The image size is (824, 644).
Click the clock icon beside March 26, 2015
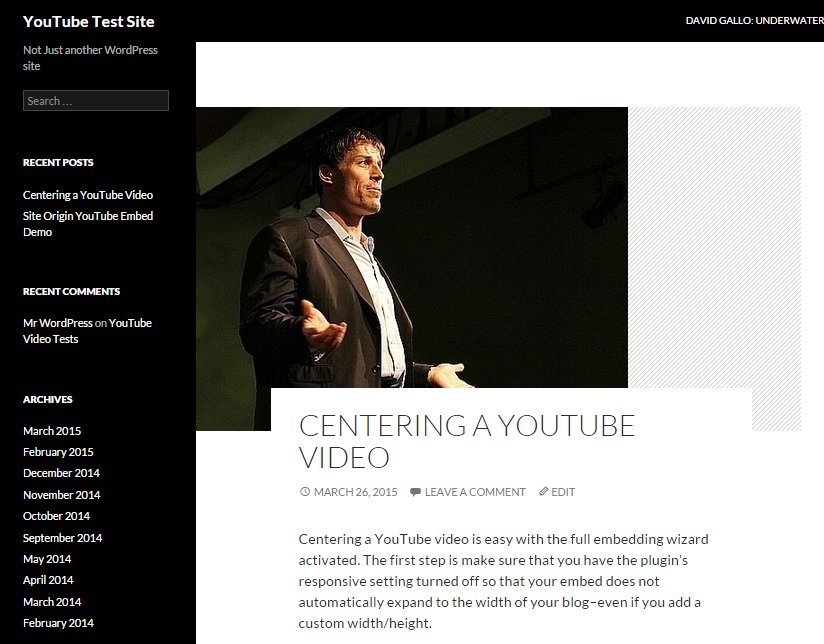tap(304, 492)
